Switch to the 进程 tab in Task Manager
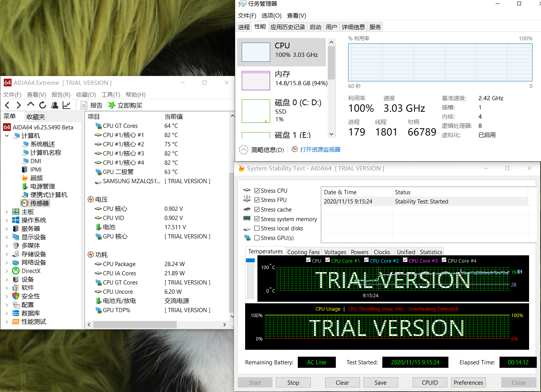Screen dimensions: 541x392 tap(244, 27)
